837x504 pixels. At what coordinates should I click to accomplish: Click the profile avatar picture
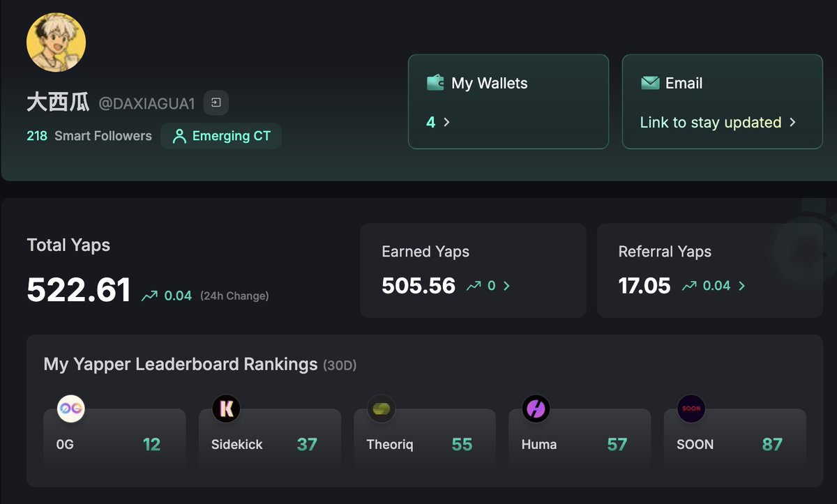coord(56,43)
